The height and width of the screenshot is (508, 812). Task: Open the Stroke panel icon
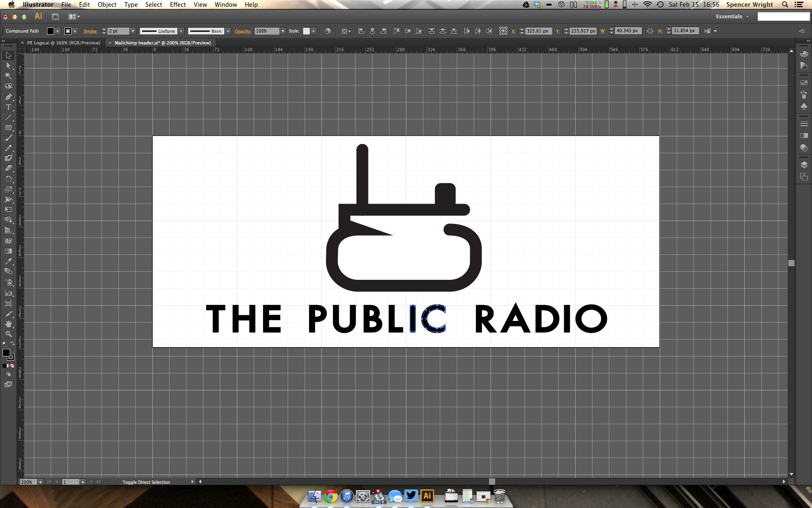[804, 124]
